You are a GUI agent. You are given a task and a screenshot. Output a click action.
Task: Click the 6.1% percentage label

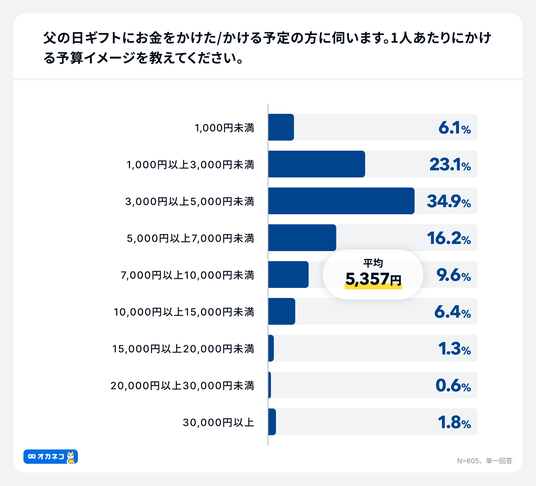pos(455,128)
